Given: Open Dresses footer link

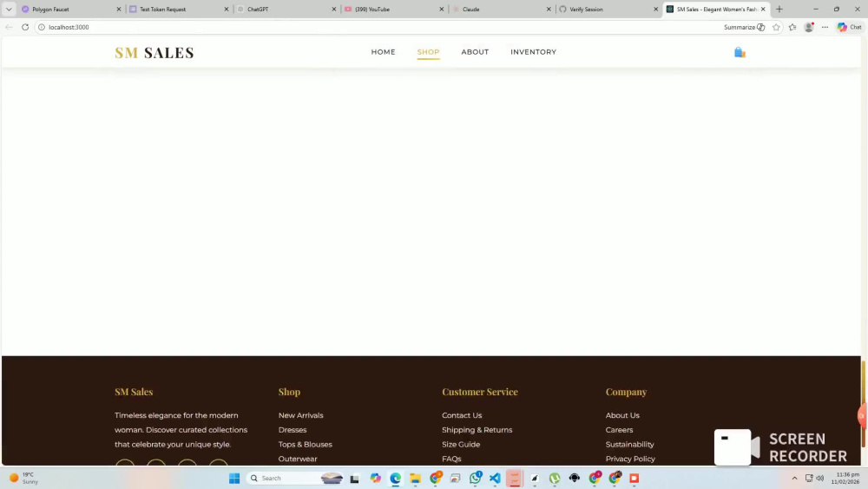Looking at the screenshot, I should coord(293,430).
